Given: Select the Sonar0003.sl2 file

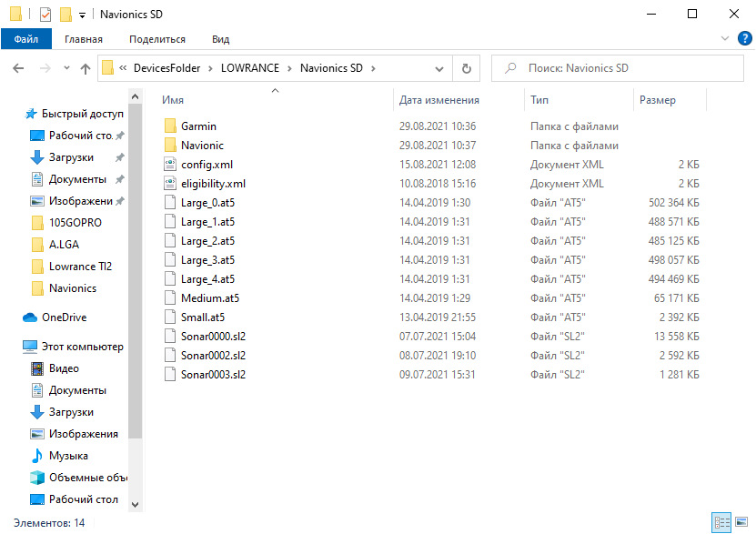Looking at the screenshot, I should pyautogui.click(x=213, y=375).
